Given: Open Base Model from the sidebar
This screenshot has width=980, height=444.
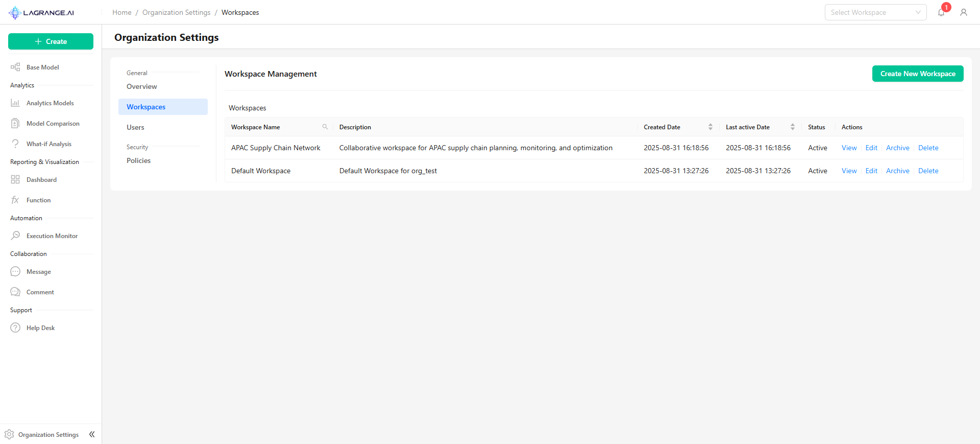Looking at the screenshot, I should (42, 67).
